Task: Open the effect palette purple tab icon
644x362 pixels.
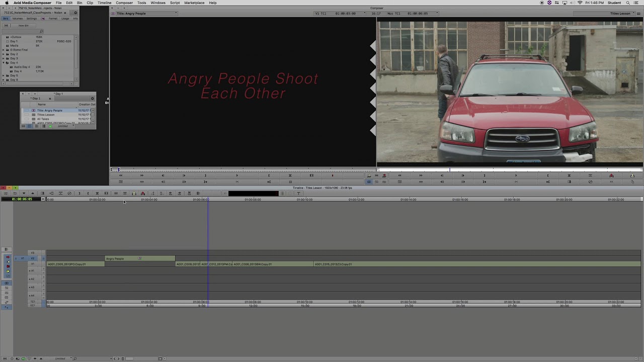Action: pyautogui.click(x=43, y=19)
